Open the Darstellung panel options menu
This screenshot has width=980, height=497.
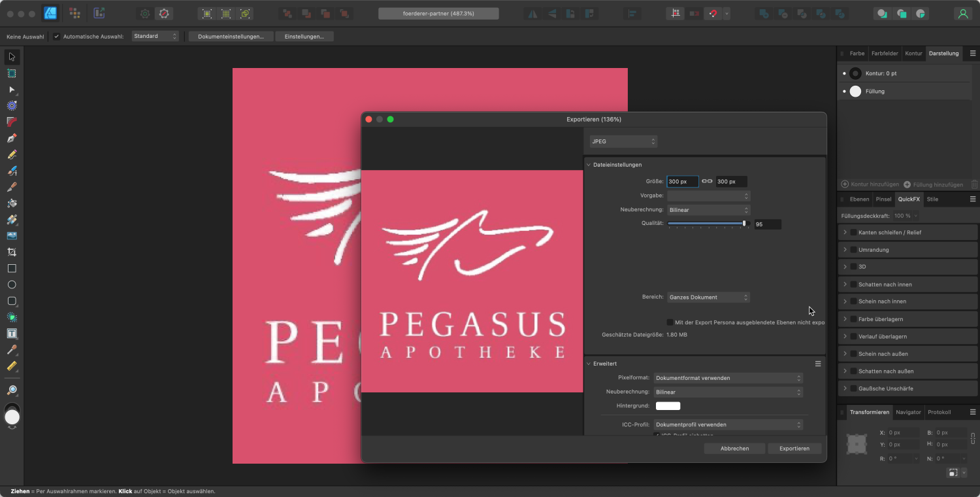tap(973, 53)
